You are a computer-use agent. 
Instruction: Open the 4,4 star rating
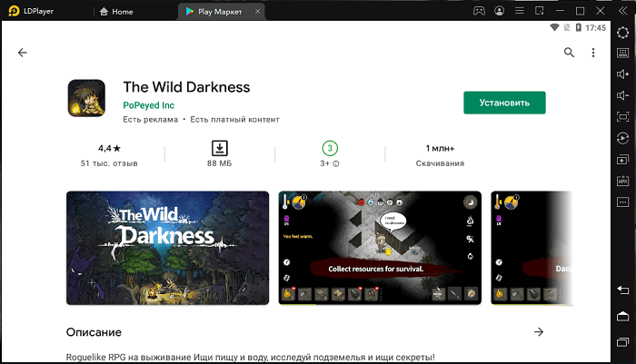coord(109,148)
